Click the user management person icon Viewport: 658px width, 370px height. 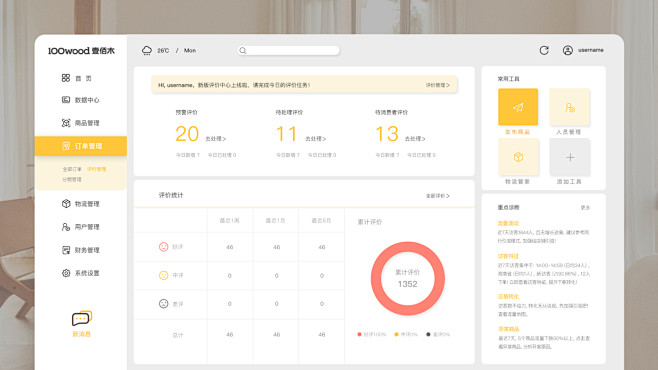pyautogui.click(x=66, y=227)
